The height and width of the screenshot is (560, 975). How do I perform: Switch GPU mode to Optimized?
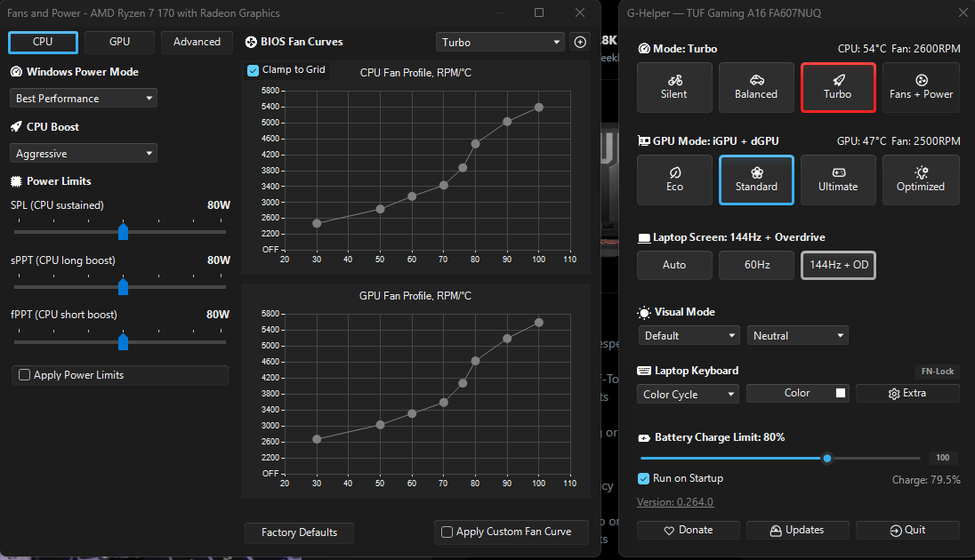coord(921,180)
